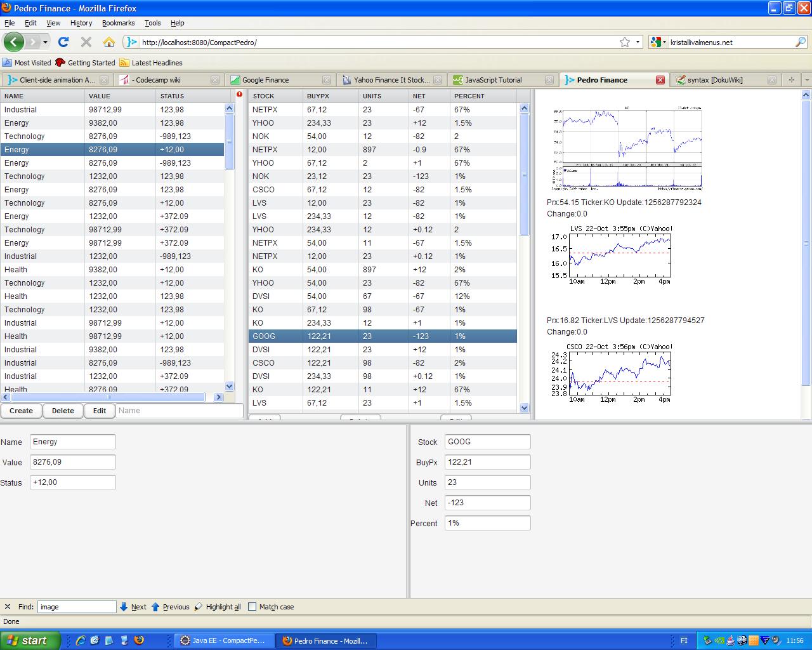Expand the list all tabs dropdown
Screen dimensions: 812x650
(x=806, y=80)
